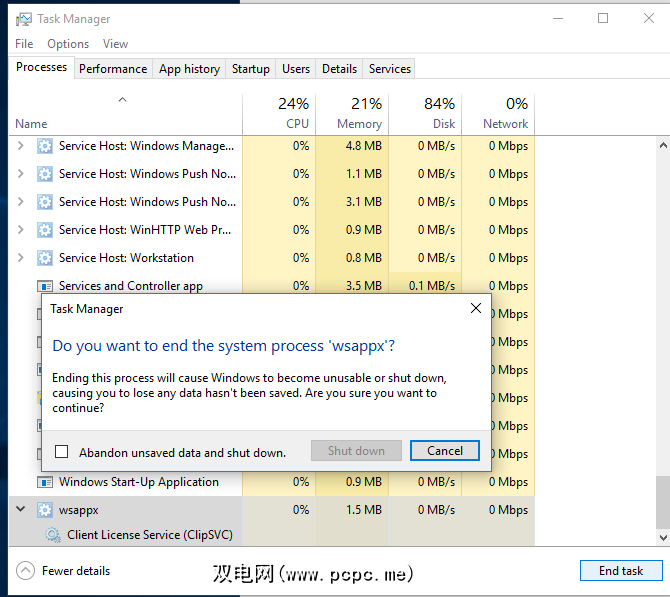Expand Service Host: Workstation row
The height and width of the screenshot is (597, 670).
click(21, 258)
